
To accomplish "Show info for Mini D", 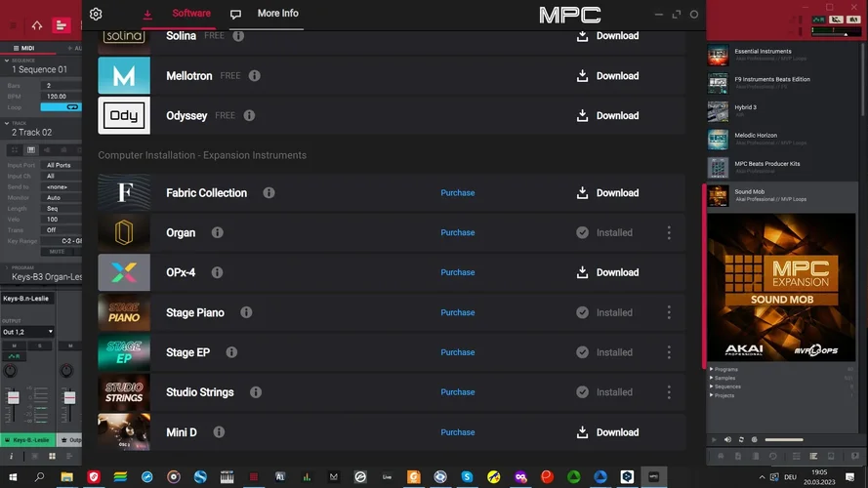I will pos(219,432).
